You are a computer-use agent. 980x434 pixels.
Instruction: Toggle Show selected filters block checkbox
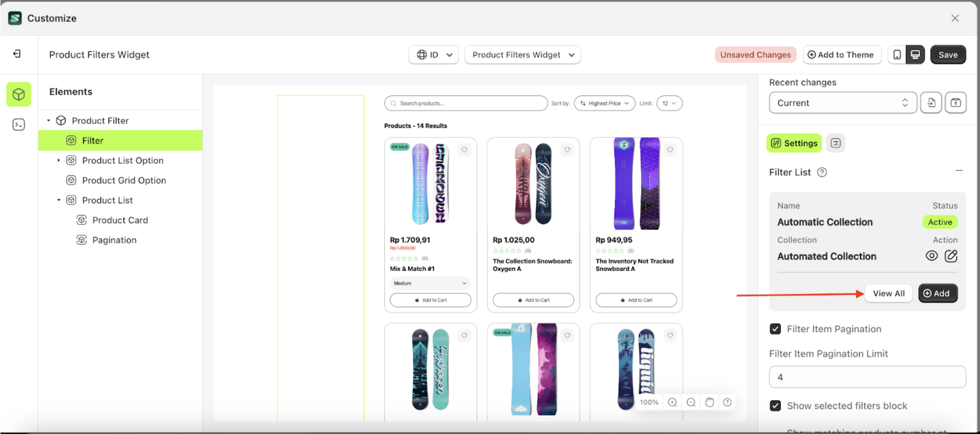click(775, 406)
